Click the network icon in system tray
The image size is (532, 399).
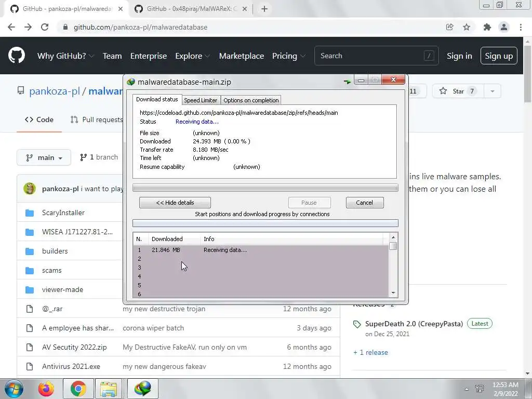480,389
